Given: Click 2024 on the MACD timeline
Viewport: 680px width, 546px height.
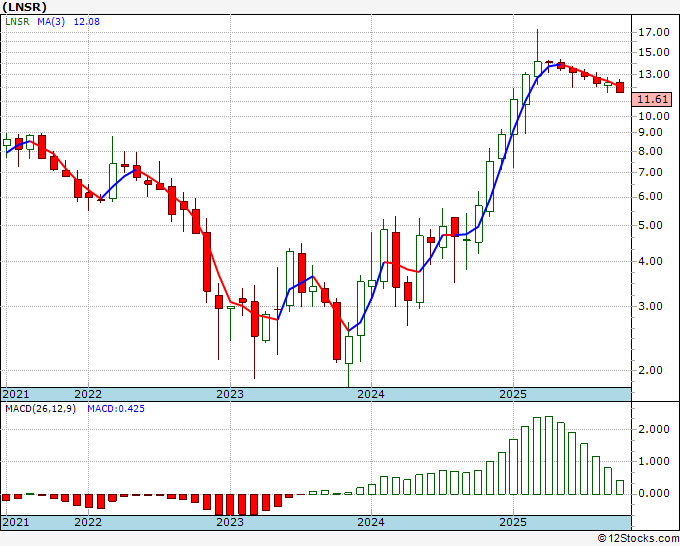Looking at the screenshot, I should (x=371, y=522).
